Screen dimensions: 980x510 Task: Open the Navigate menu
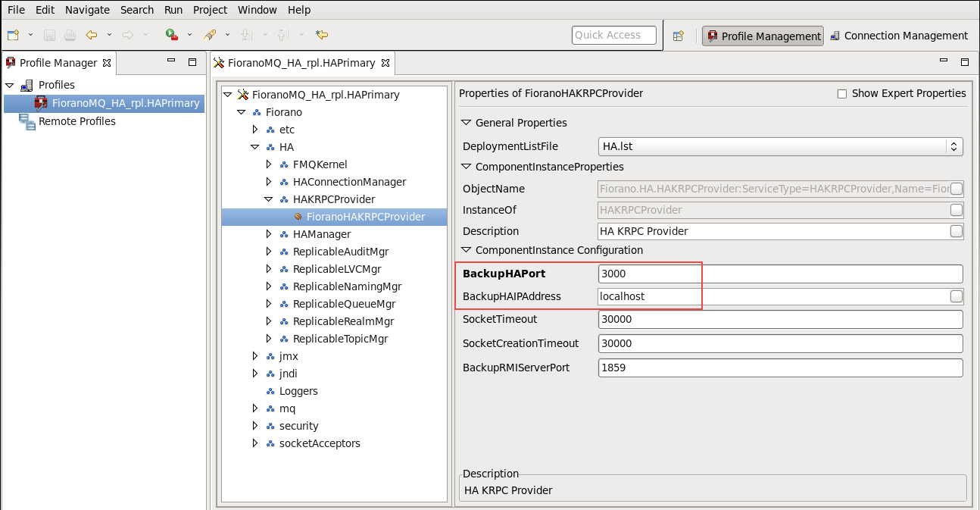[87, 10]
